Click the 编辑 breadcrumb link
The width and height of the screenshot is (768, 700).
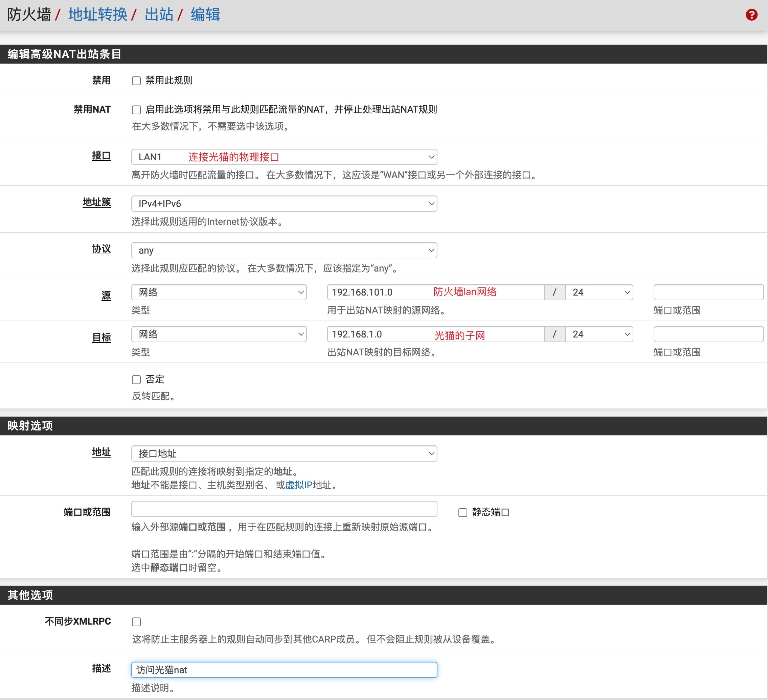[x=205, y=15]
